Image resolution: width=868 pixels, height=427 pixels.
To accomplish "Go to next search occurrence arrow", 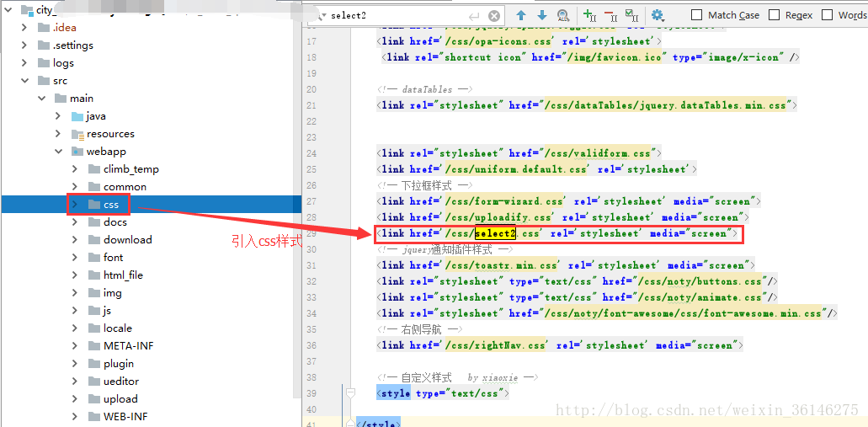I will 541,15.
